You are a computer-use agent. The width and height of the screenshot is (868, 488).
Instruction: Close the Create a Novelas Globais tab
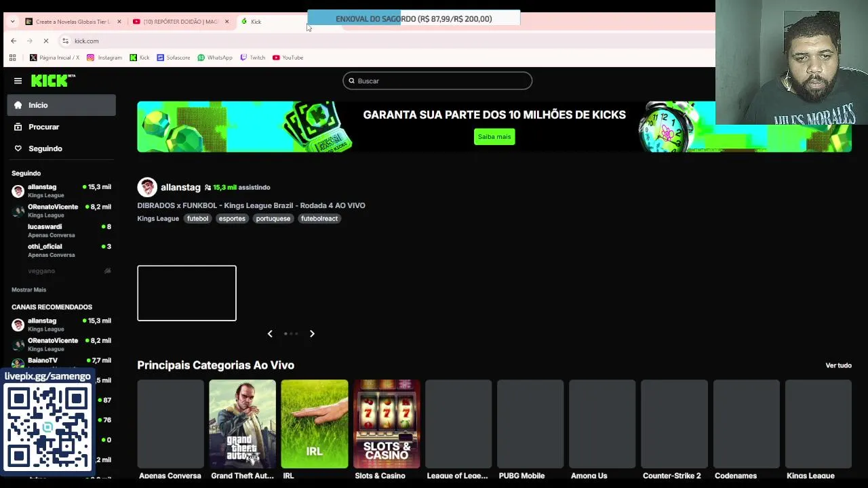point(119,22)
